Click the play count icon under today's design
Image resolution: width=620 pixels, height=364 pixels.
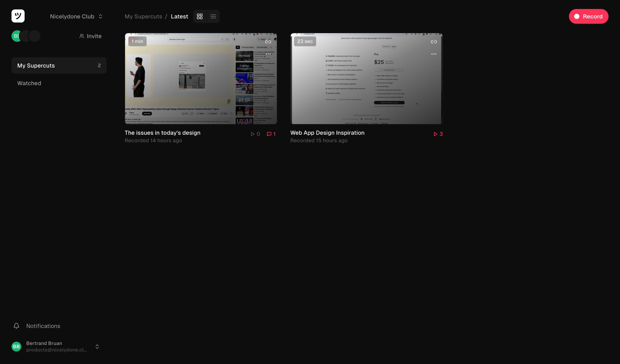253,134
